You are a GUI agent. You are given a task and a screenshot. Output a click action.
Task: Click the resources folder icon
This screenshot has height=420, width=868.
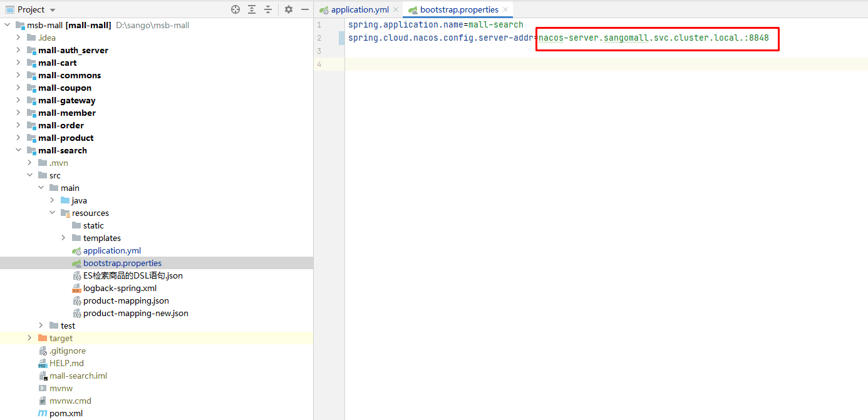pyautogui.click(x=65, y=213)
